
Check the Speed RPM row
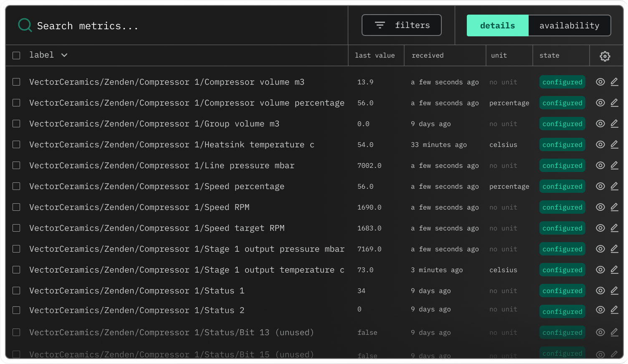(x=16, y=207)
